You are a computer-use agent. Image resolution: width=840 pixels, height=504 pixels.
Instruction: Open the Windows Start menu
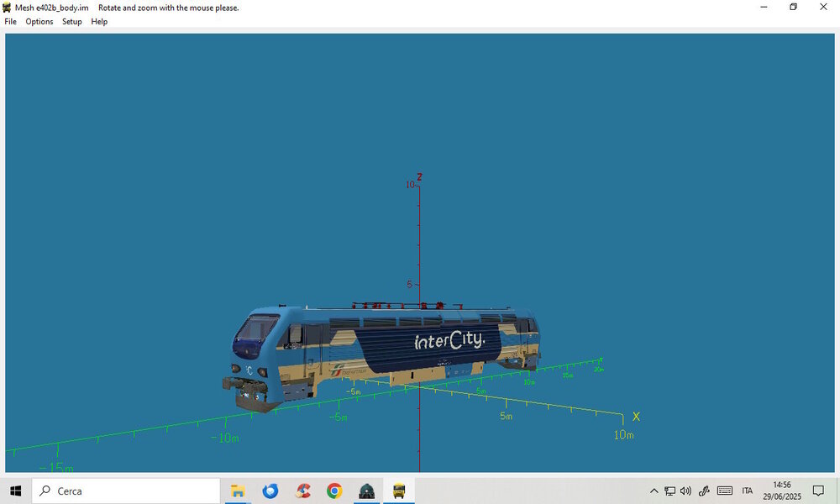15,491
